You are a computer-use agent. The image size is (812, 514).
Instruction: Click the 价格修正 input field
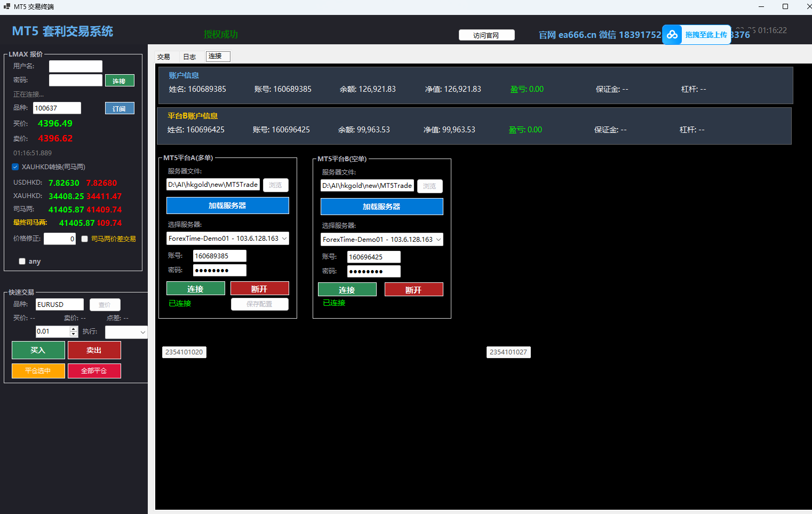(60, 239)
